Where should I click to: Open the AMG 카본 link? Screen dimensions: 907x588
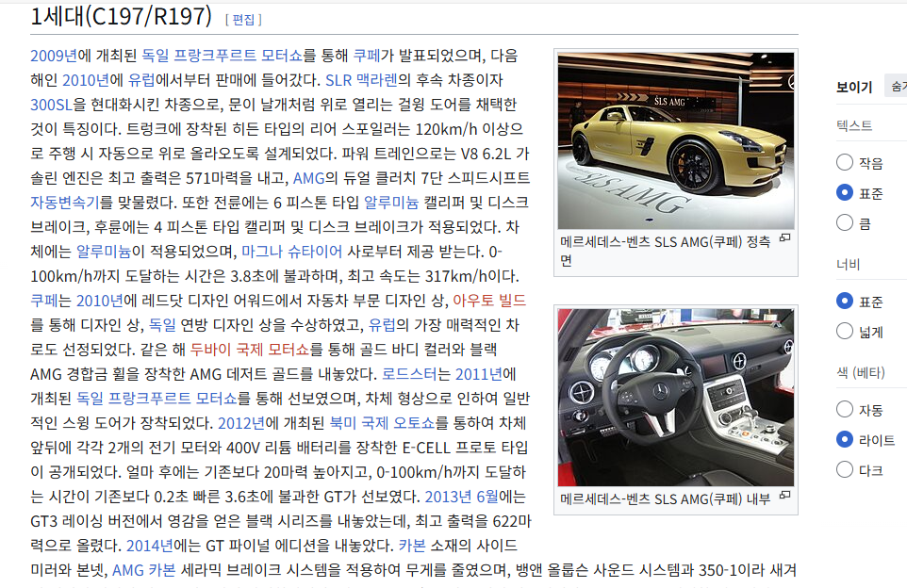(143, 570)
